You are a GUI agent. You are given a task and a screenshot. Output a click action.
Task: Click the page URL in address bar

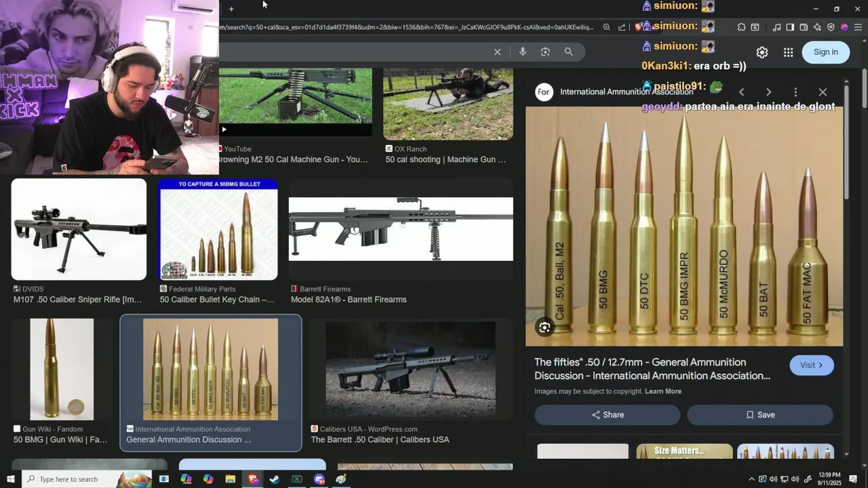pos(407,27)
